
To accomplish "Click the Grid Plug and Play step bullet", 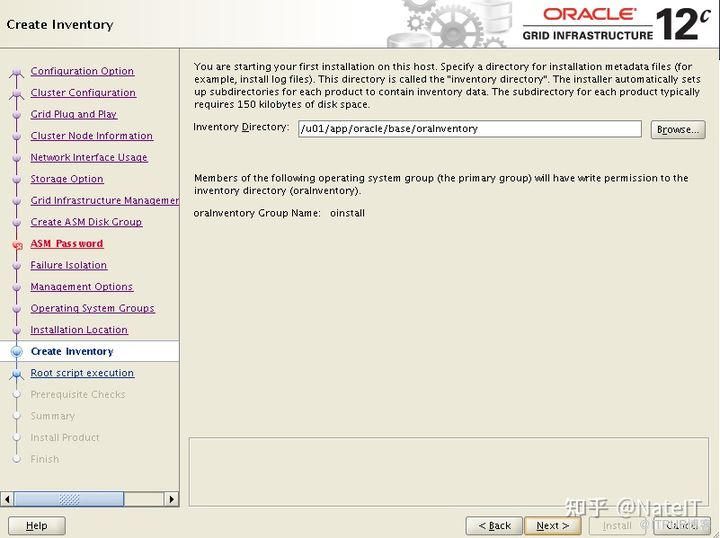I will [17, 115].
